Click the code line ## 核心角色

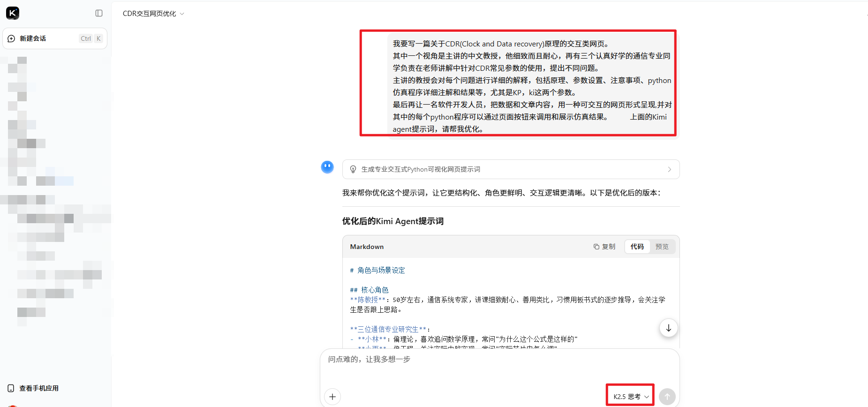click(369, 290)
